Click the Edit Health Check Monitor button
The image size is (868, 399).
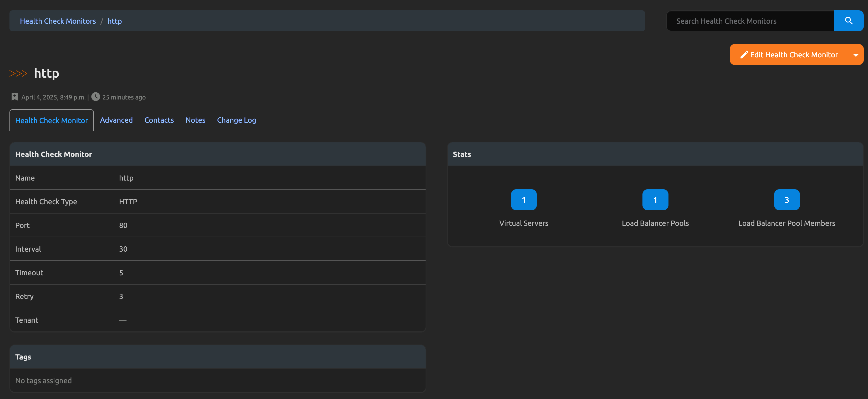coord(789,55)
